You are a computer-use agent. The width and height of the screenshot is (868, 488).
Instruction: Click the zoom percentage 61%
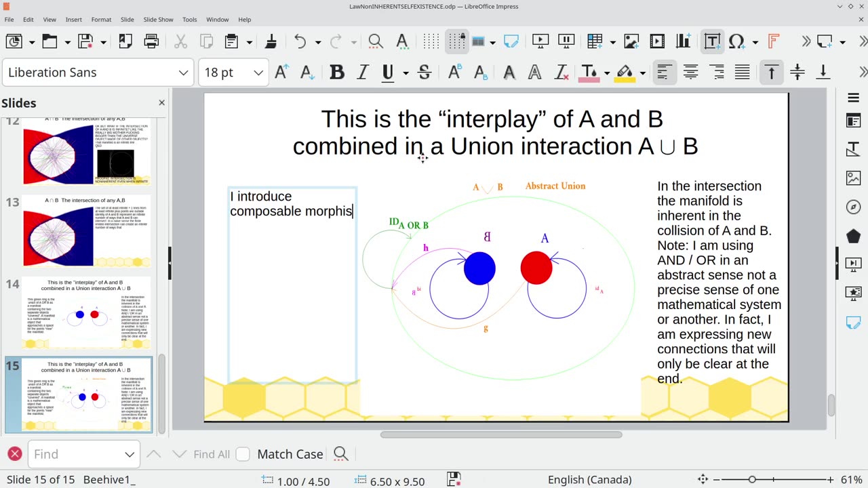click(852, 479)
